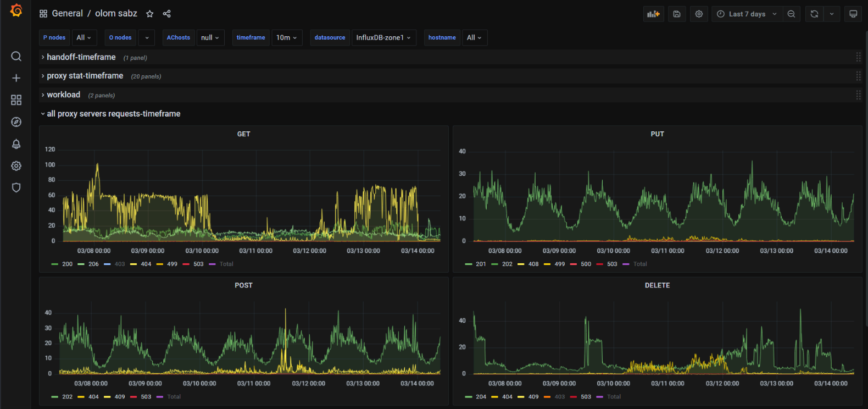
Task: Toggle the Total series in PUT legend
Action: 639,264
